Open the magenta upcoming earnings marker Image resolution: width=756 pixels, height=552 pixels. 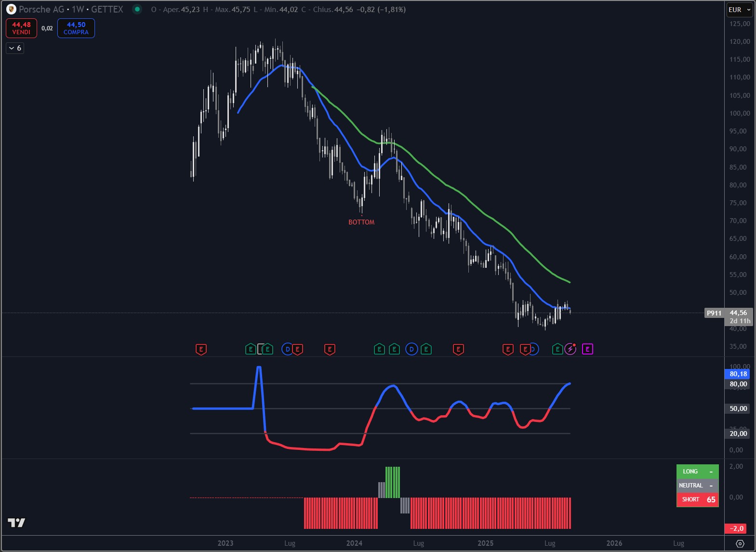point(587,349)
